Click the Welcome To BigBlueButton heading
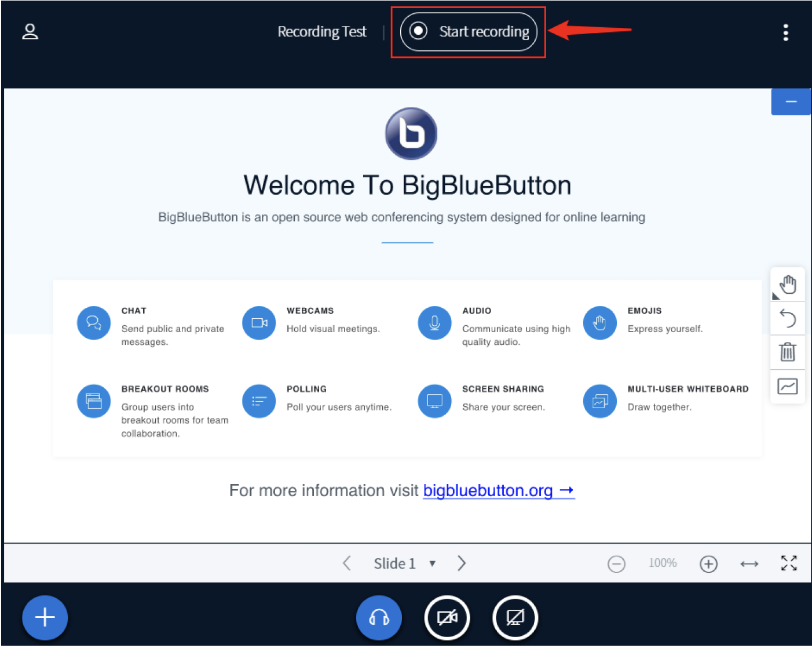The width and height of the screenshot is (812, 648). coord(407,185)
